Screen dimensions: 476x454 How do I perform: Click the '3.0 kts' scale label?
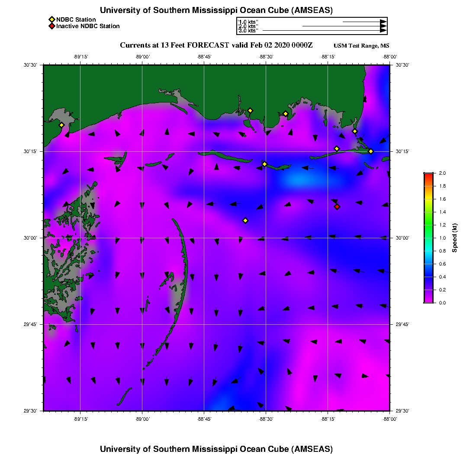tap(248, 31)
